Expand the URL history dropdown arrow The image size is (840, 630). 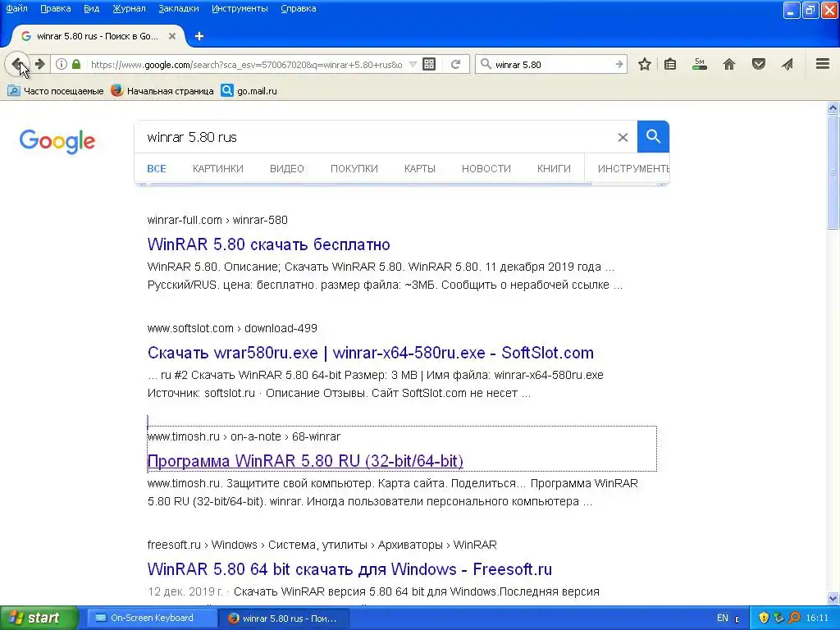point(413,64)
